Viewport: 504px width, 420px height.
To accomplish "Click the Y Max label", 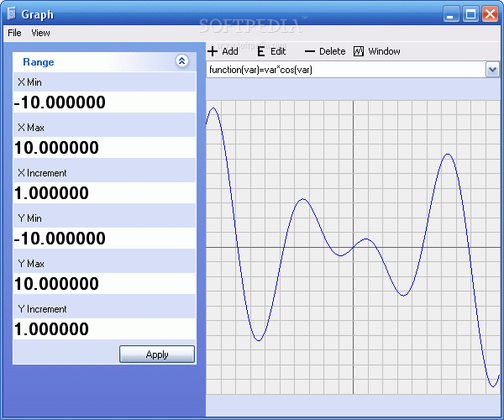I will [x=31, y=264].
